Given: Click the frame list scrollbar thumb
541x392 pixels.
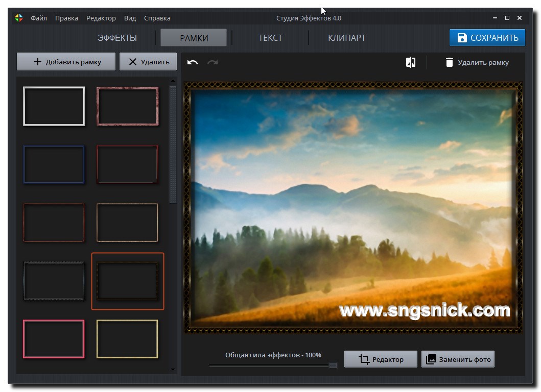Looking at the screenshot, I should 173,144.
